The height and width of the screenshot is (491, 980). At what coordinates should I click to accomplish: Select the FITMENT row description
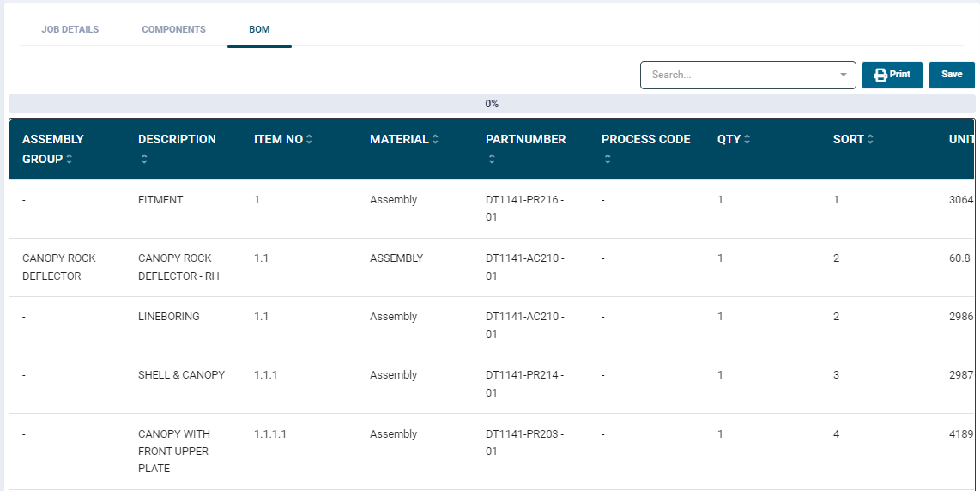coord(160,200)
